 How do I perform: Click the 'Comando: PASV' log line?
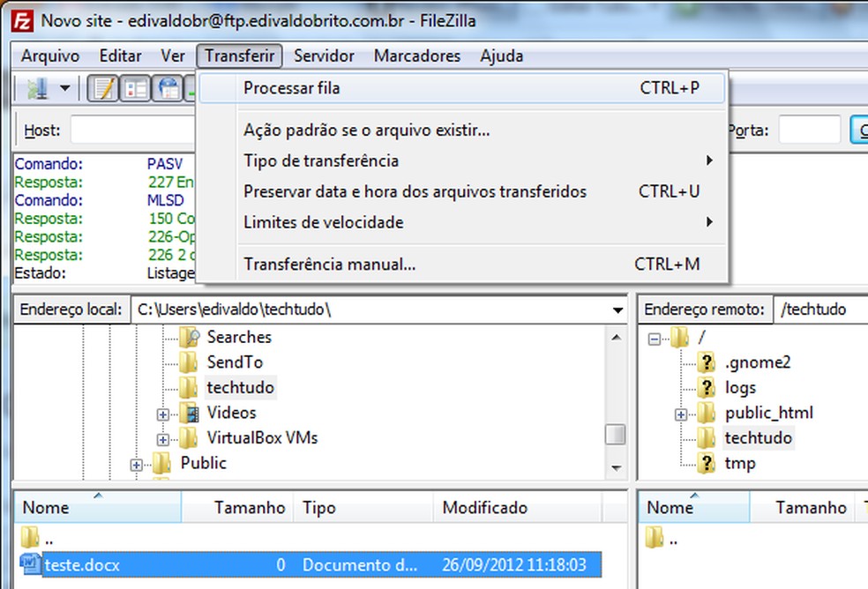pyautogui.click(x=104, y=164)
